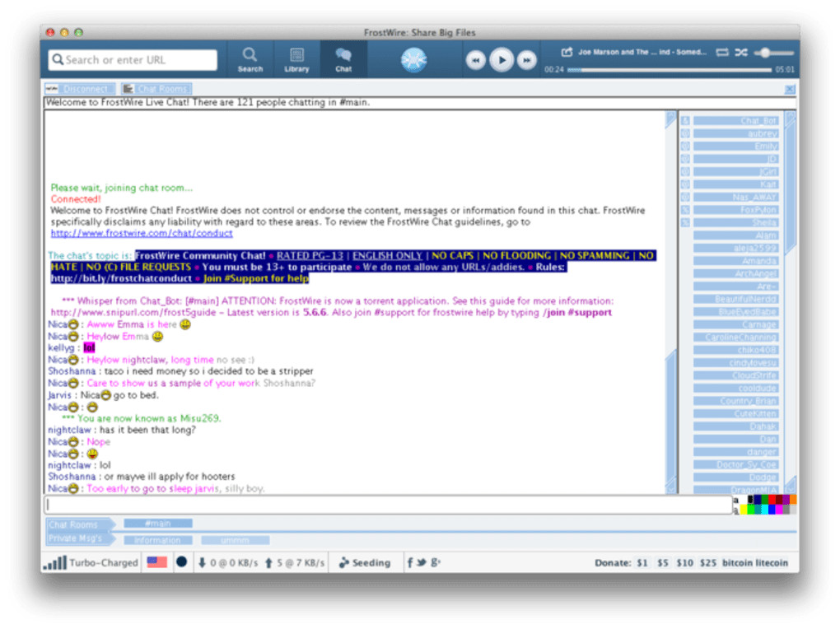Select user Amanda in the user list

point(735,261)
